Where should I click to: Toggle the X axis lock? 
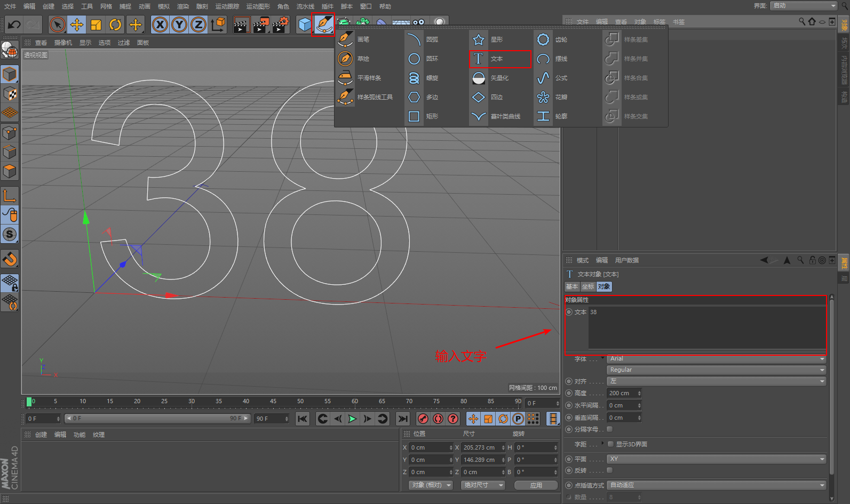[160, 25]
